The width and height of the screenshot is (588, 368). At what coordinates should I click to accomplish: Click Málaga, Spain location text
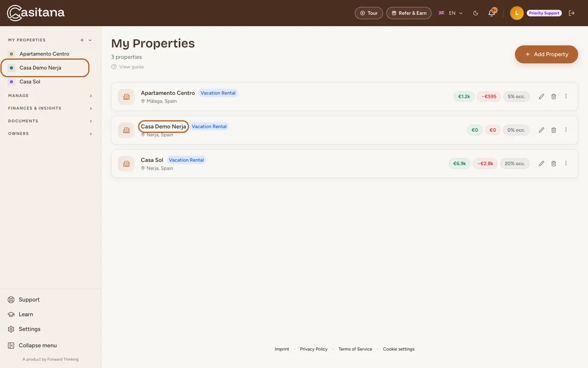coord(162,101)
